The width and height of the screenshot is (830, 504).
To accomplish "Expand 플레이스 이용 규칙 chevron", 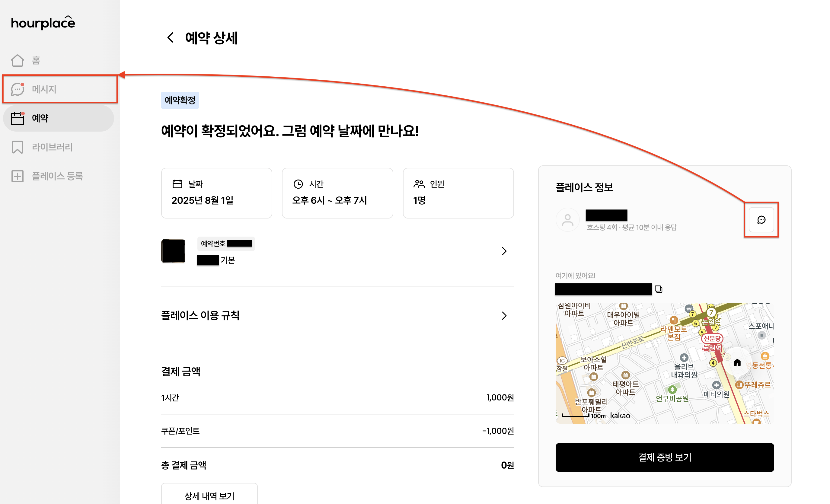I will [504, 316].
